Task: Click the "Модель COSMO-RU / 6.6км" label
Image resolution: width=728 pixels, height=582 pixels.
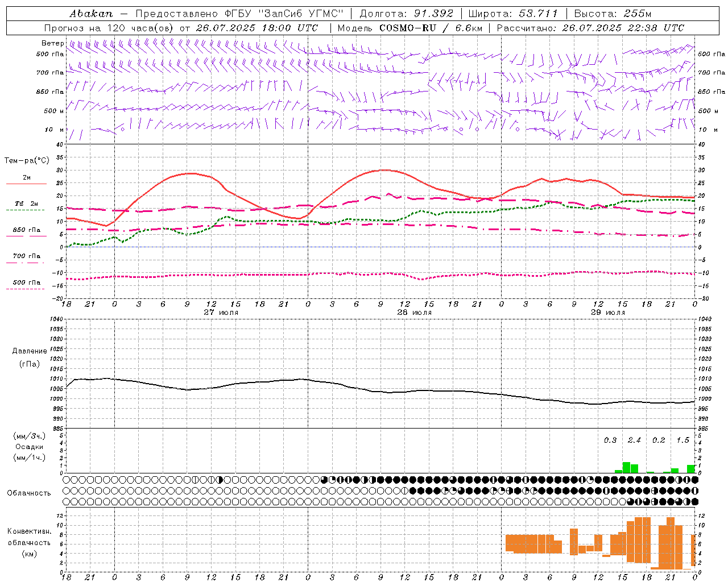Action: 410,28
